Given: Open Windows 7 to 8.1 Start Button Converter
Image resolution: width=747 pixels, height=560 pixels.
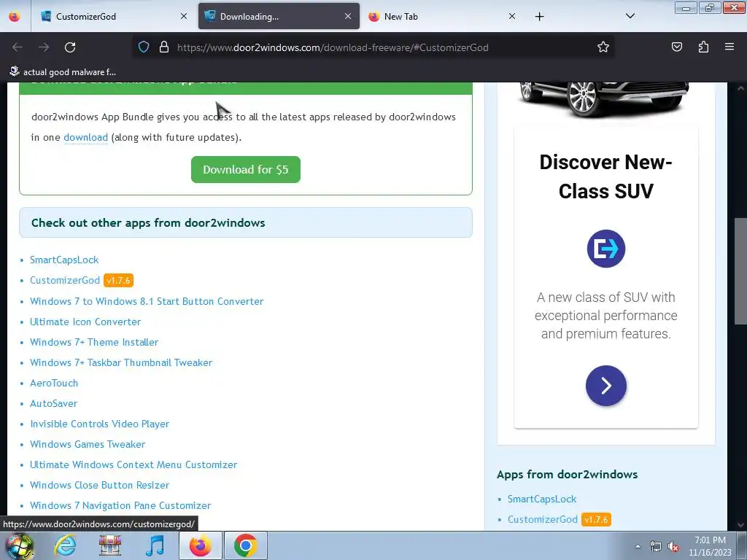Looking at the screenshot, I should (x=147, y=301).
